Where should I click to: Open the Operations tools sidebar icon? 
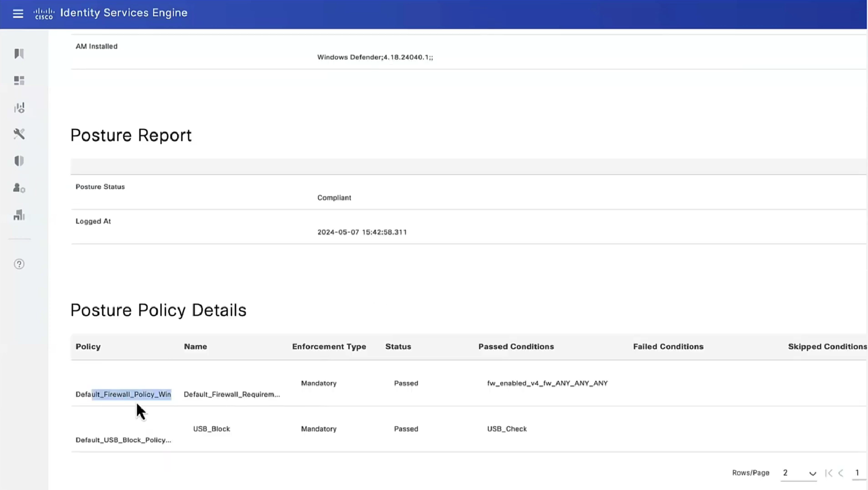(x=19, y=134)
